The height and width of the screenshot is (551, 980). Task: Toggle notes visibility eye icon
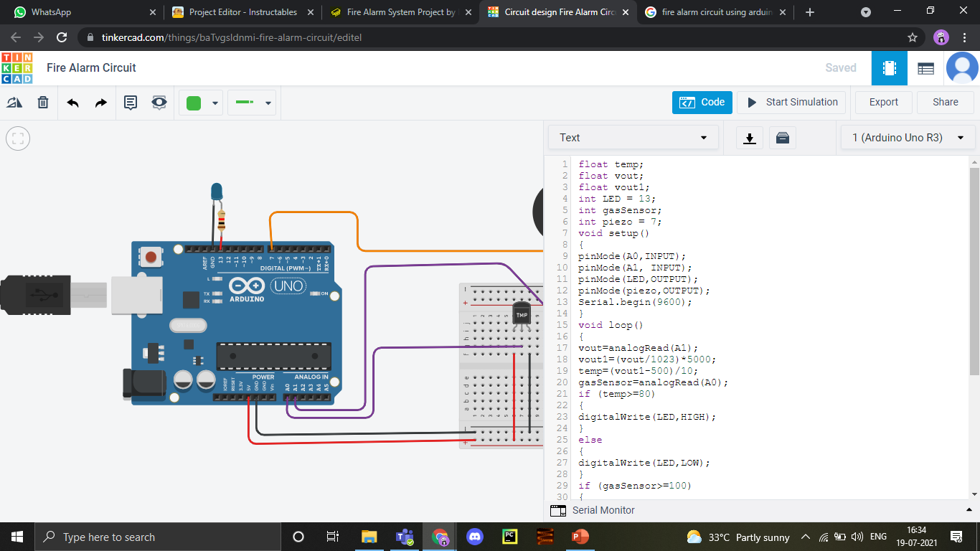(159, 103)
